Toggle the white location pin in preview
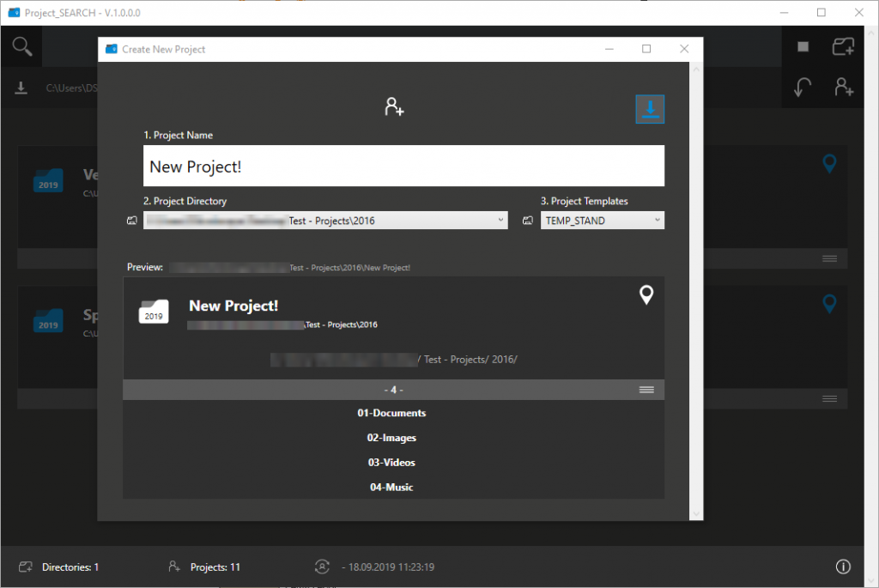This screenshot has width=879, height=588. (x=646, y=295)
